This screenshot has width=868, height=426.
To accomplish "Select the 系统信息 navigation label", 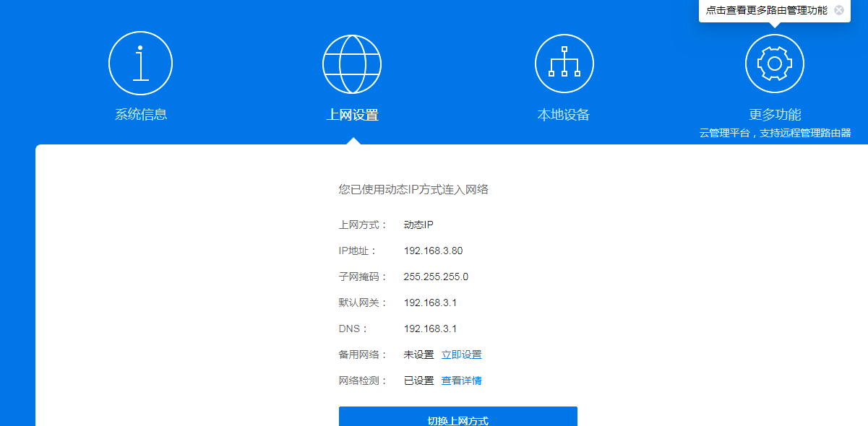I will (x=140, y=112).
